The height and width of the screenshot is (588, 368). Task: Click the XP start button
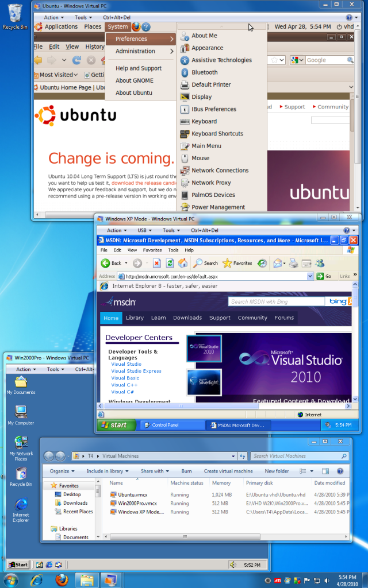pos(116,425)
